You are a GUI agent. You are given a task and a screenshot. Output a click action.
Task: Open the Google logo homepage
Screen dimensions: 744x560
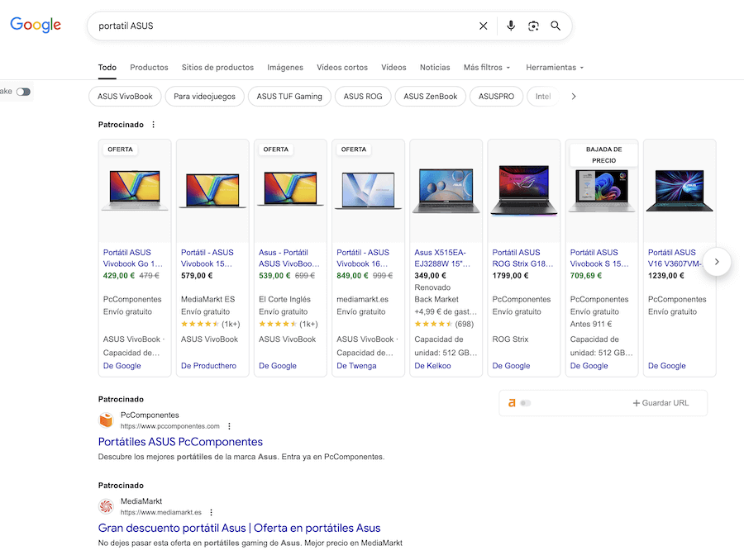[36, 25]
